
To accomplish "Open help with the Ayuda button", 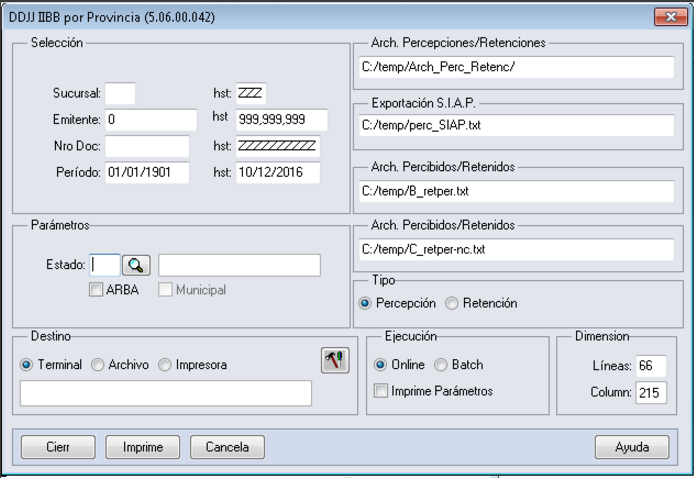I will click(x=631, y=447).
